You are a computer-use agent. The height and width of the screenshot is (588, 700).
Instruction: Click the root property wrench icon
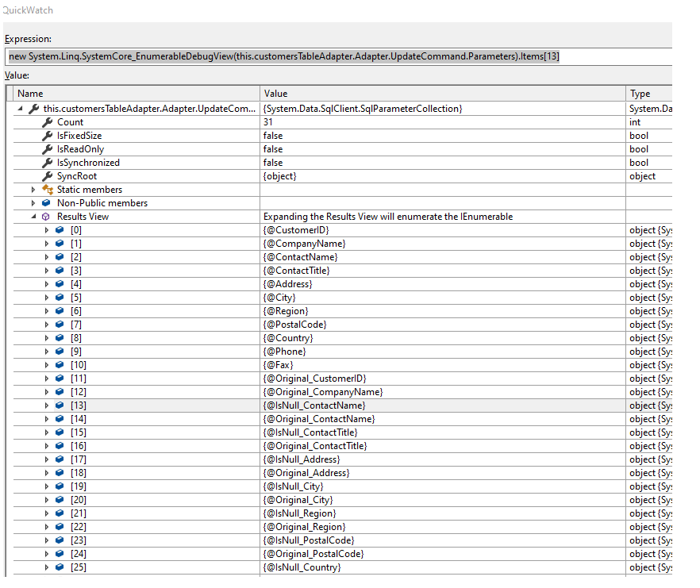[x=33, y=109]
